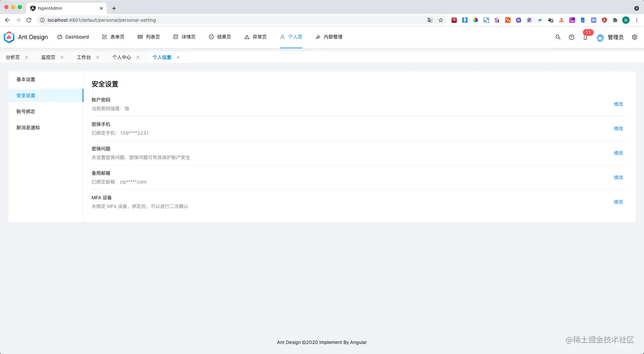The width and height of the screenshot is (644, 354).
Task: Close the 工作台 tab
Action: (98, 57)
